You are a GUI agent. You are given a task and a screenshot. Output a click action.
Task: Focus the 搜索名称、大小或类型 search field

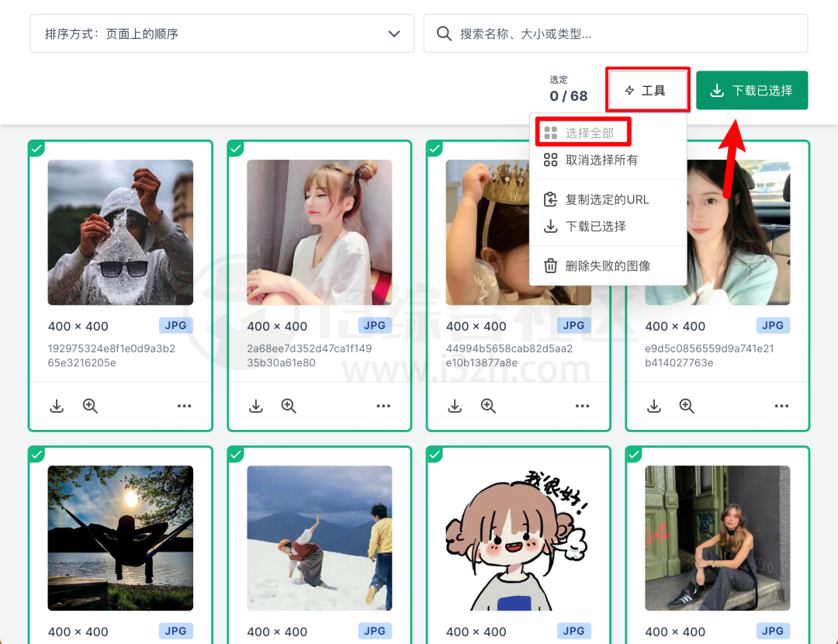click(615, 33)
